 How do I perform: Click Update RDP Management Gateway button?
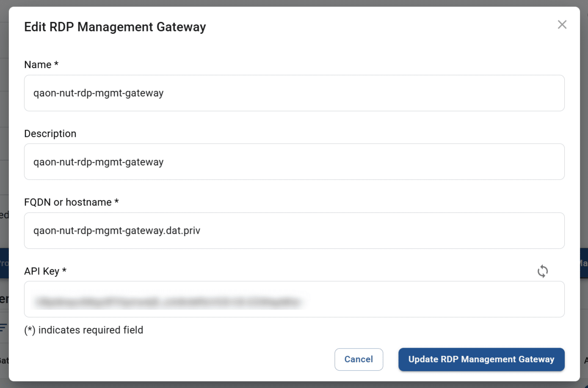pos(481,359)
